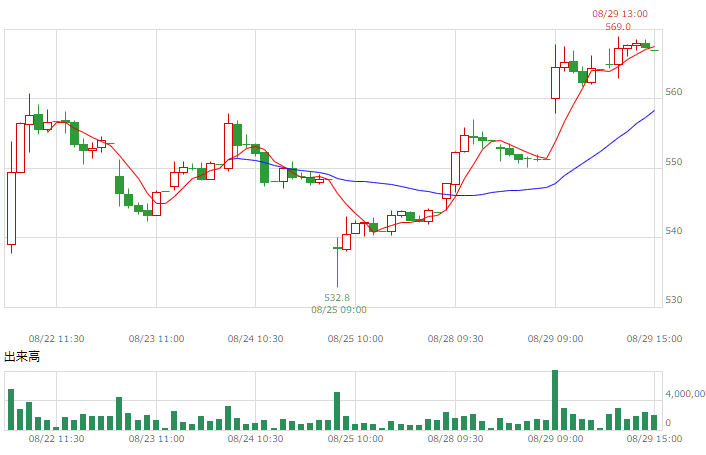Screen dimensions: 706x455
Task: Select the large red gap-up candle at 08/29 09:00
Action: click(x=555, y=83)
